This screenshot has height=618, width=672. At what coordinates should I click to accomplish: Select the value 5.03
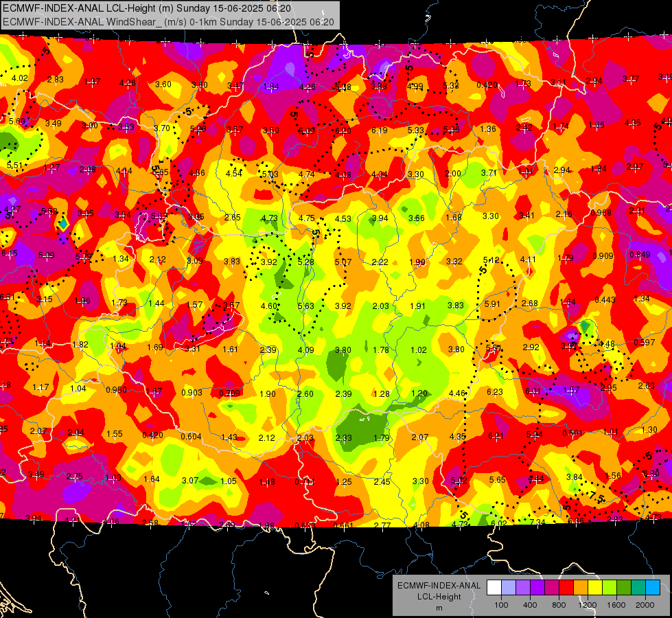[270, 174]
